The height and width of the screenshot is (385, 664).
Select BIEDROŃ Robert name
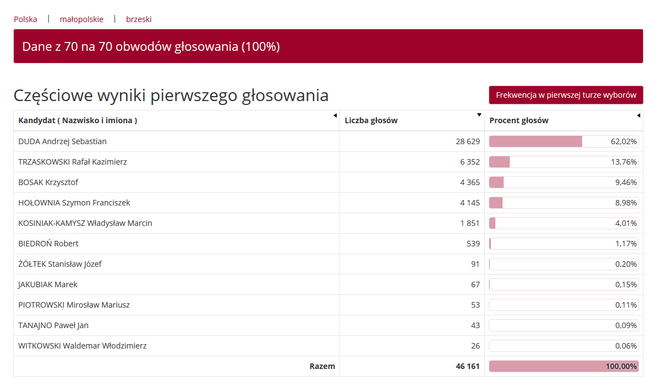[x=48, y=244]
